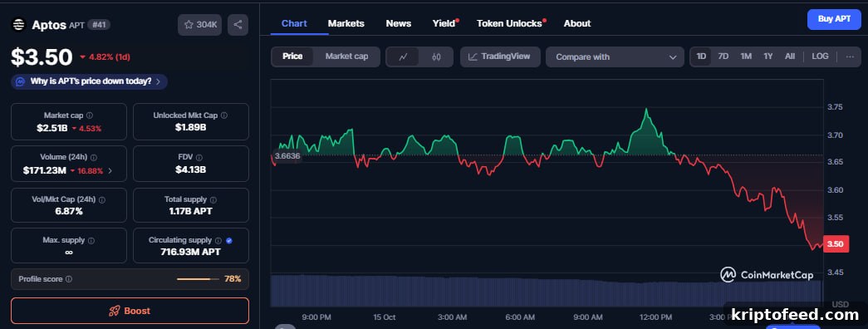Show FDV info icon
The width and height of the screenshot is (868, 329).
[199, 157]
